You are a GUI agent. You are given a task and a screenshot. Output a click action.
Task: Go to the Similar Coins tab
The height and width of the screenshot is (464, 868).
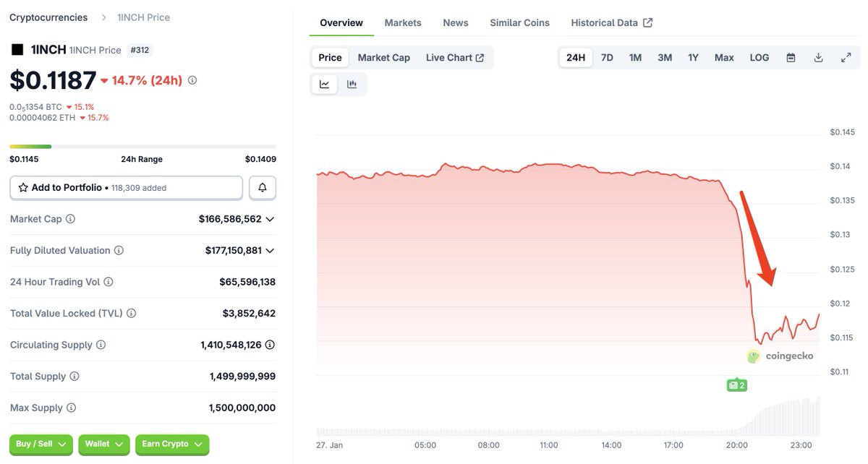(x=519, y=23)
